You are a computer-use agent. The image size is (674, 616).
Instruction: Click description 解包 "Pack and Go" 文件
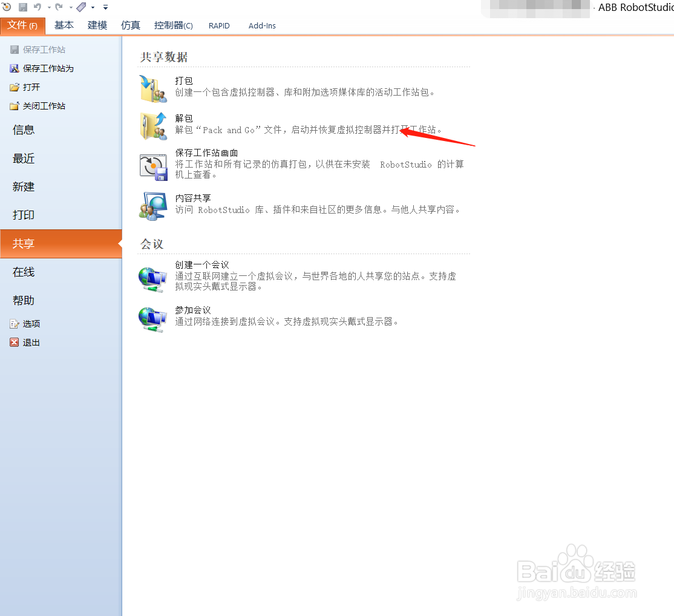(309, 130)
